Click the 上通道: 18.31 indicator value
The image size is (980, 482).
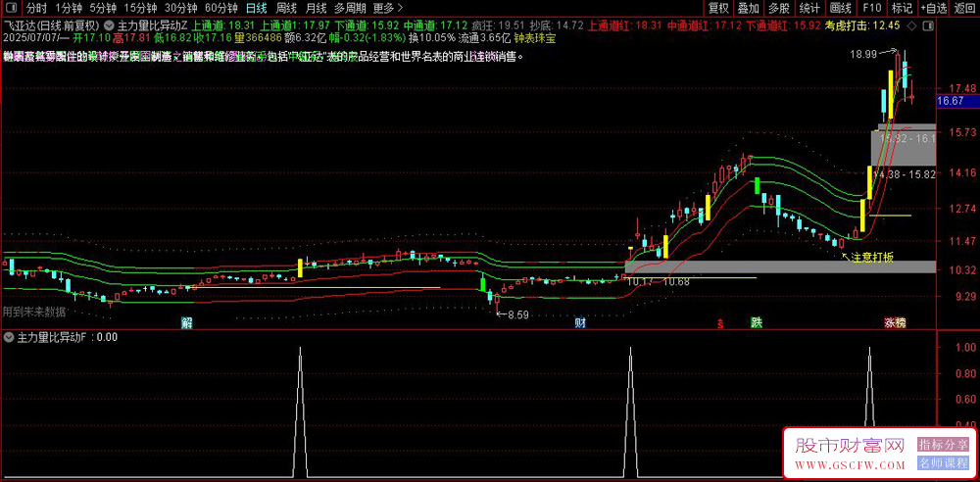(x=223, y=26)
